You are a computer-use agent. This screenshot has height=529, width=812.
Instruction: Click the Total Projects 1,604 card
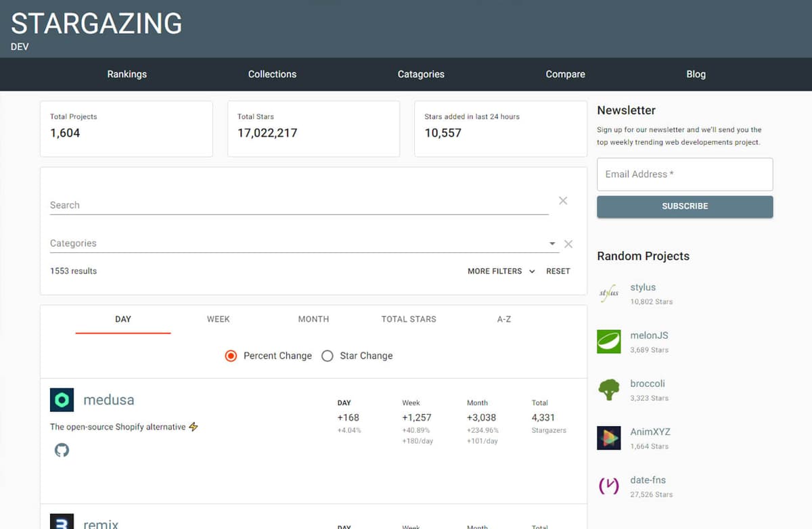tap(127, 129)
